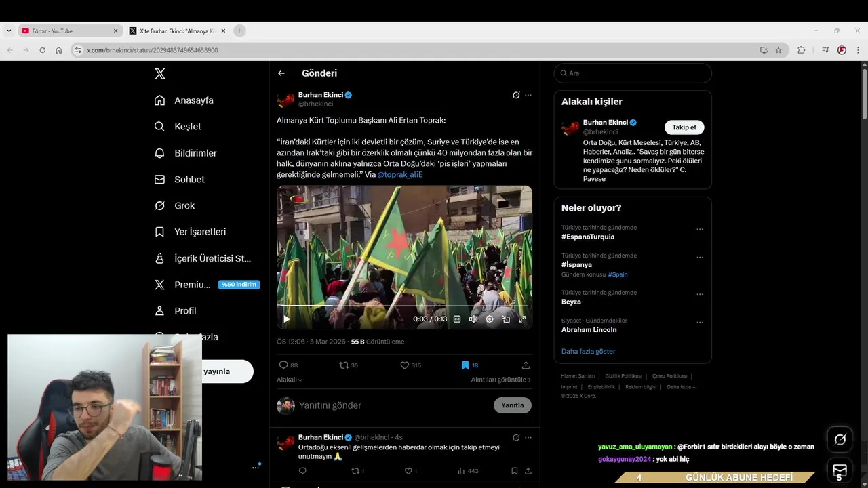Share the main post

coord(526,365)
